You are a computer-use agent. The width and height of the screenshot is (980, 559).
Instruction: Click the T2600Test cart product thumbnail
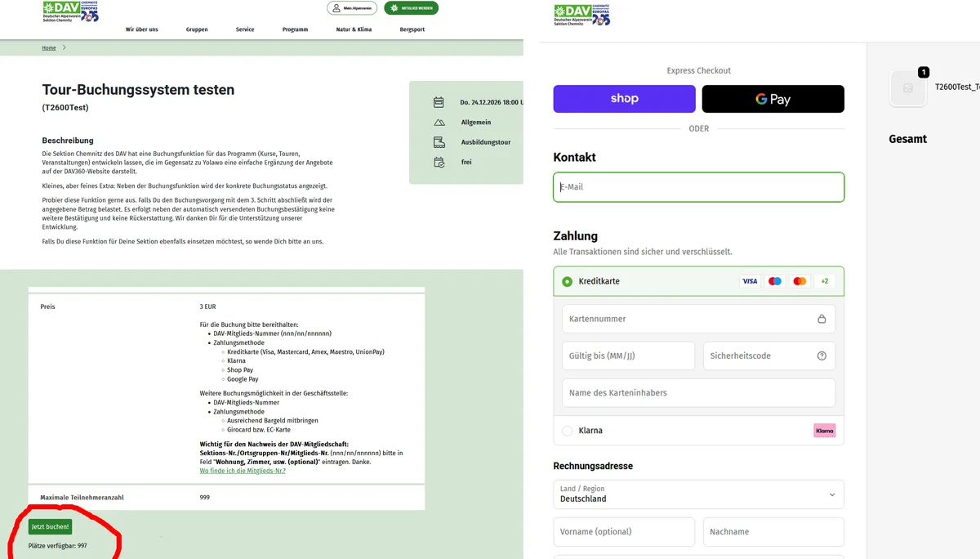[x=907, y=87]
